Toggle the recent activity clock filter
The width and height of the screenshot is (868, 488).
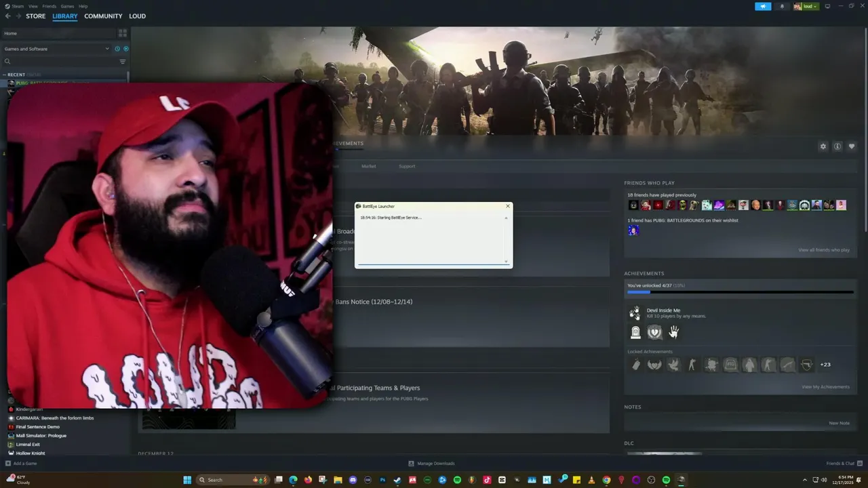tap(117, 49)
